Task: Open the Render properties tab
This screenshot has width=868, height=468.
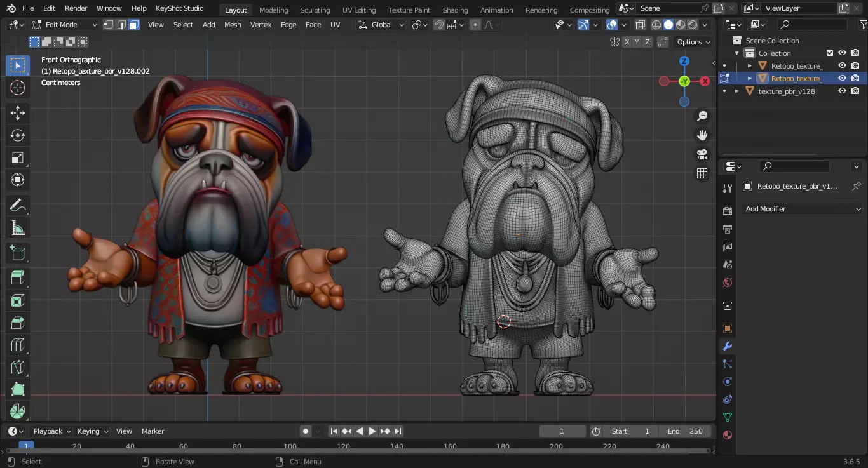Action: tap(728, 211)
